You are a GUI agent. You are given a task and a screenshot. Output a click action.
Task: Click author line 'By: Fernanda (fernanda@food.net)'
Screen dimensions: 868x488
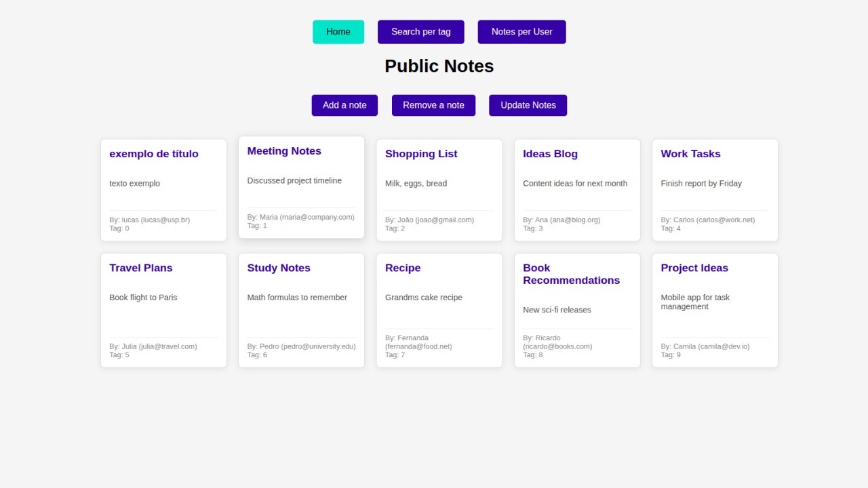[x=418, y=342]
